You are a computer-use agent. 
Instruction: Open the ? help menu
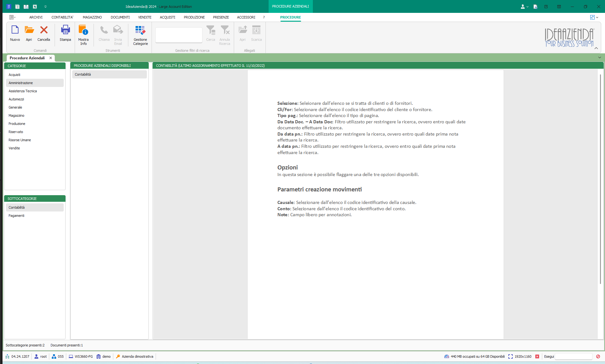[x=264, y=17]
